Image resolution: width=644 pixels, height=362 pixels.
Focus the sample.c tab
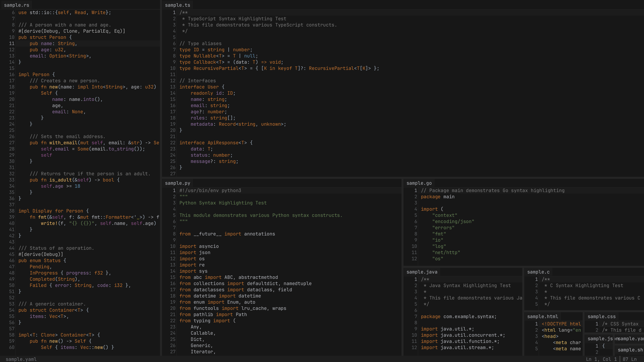(538, 272)
